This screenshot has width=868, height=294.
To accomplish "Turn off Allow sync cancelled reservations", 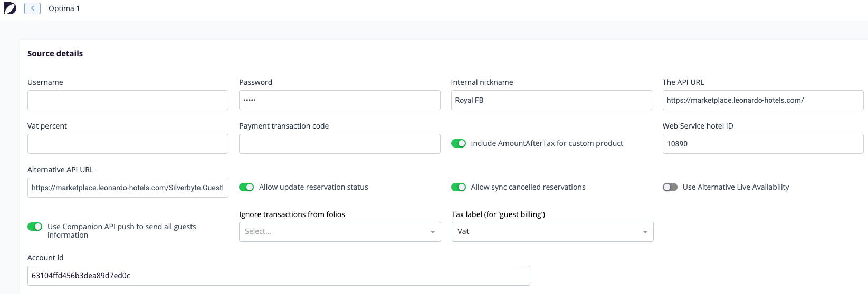I will [x=459, y=187].
